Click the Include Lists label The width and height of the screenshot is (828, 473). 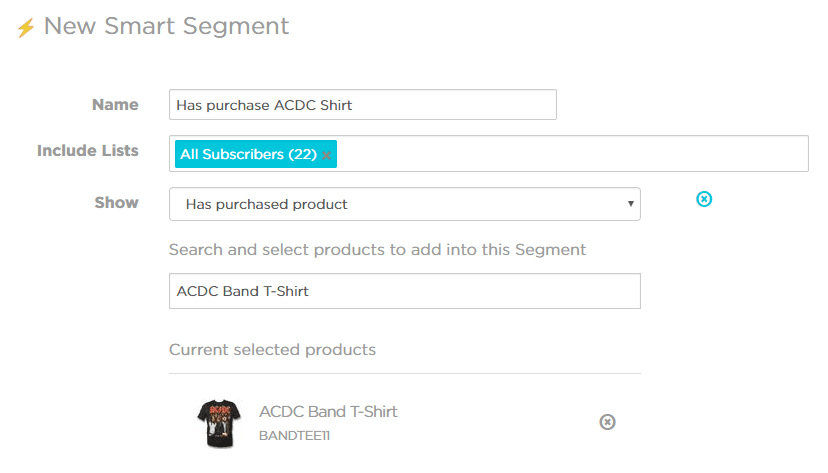coord(88,151)
